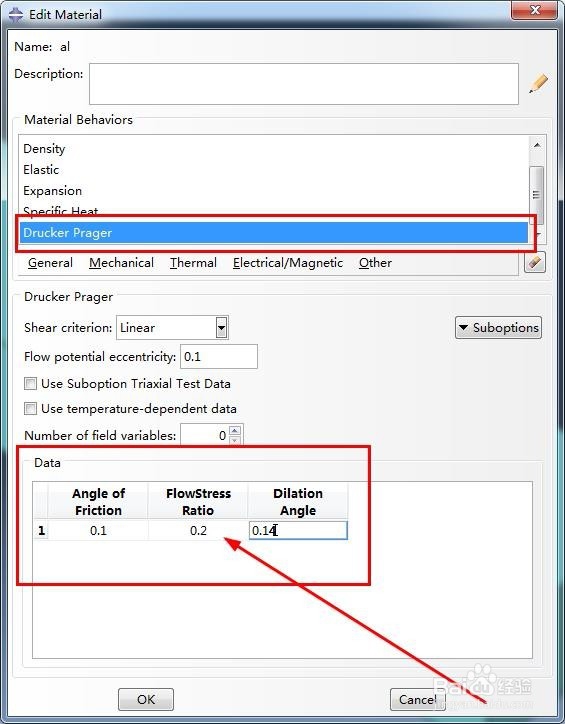Open the Other menu

click(x=375, y=263)
